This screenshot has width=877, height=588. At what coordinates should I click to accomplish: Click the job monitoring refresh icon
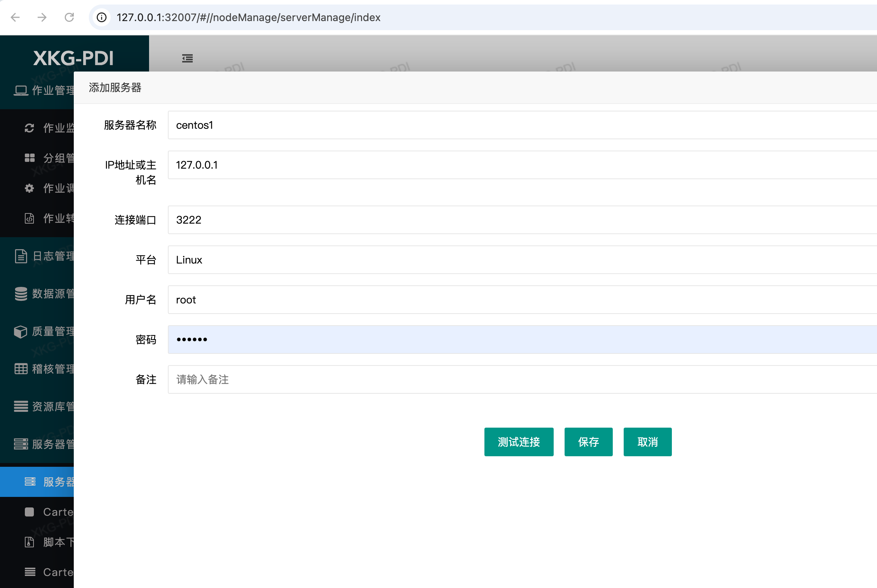pyautogui.click(x=29, y=128)
